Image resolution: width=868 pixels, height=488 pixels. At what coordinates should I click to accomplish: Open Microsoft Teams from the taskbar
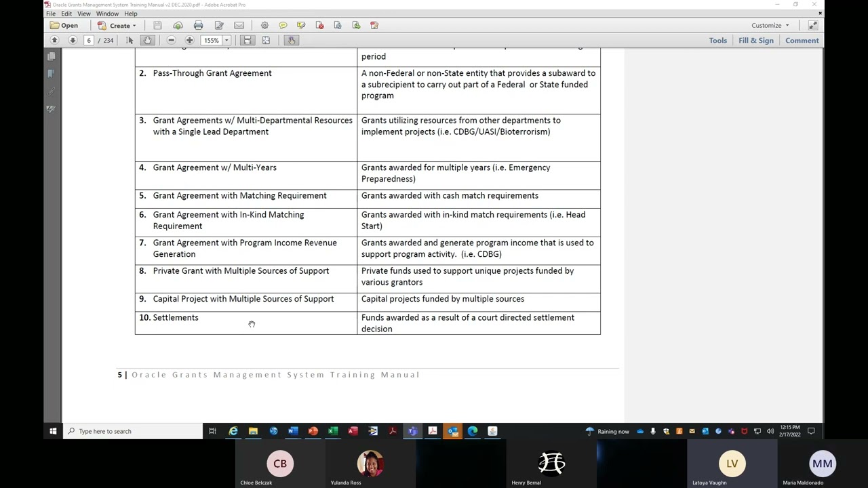coord(412,431)
